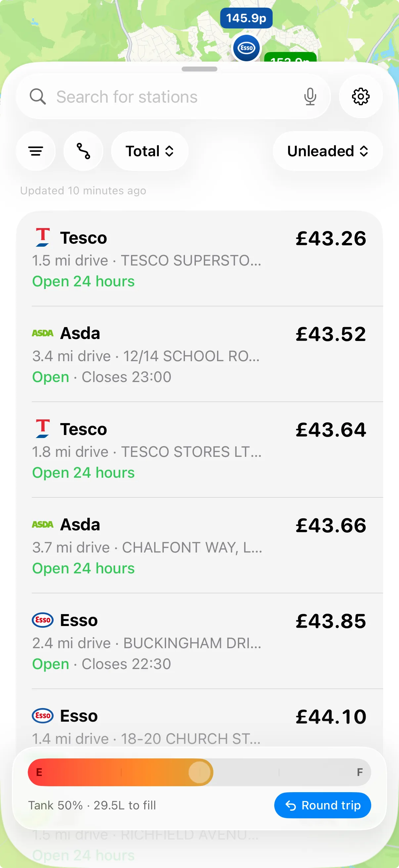Tap the 145.9p price map label
This screenshot has width=399, height=868.
pos(246,18)
